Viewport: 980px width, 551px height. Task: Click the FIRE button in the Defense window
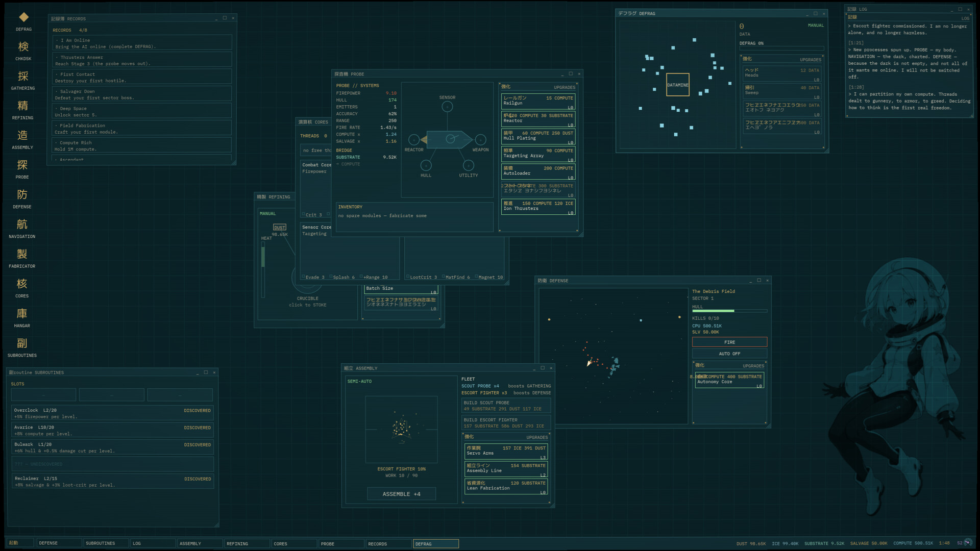(729, 342)
